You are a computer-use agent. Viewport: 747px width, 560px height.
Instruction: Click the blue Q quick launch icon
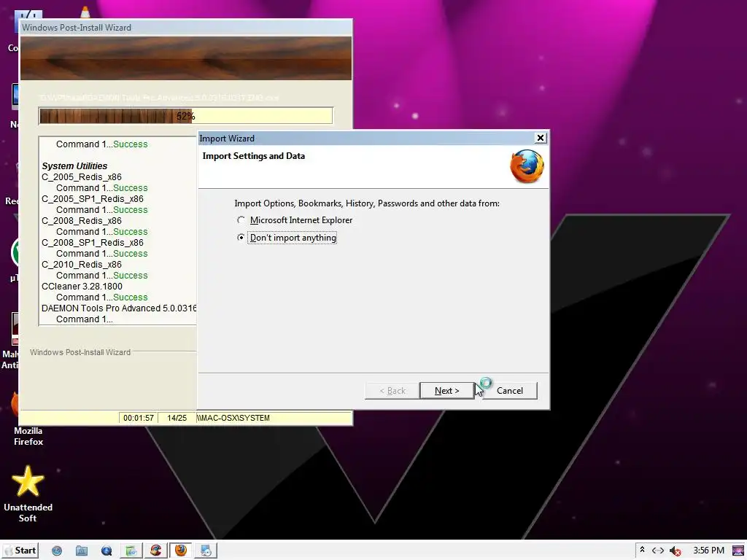107,551
